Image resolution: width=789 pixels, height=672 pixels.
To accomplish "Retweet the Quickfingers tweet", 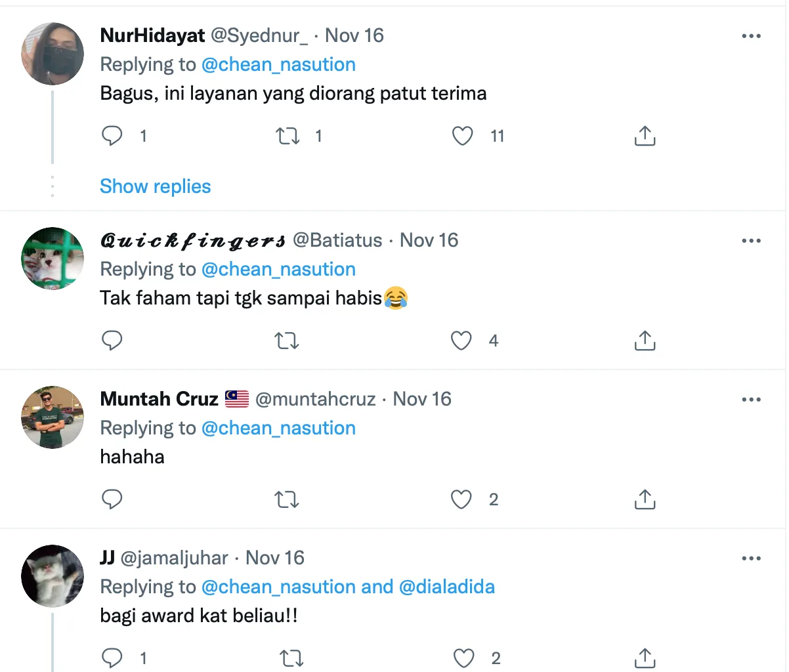I will 287,341.
